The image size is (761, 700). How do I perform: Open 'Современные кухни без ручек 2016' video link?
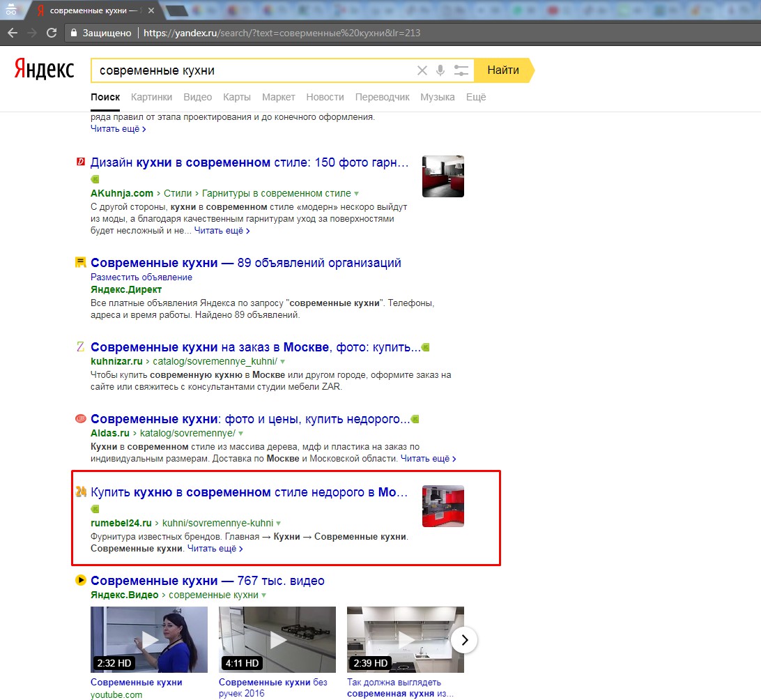[x=272, y=688]
